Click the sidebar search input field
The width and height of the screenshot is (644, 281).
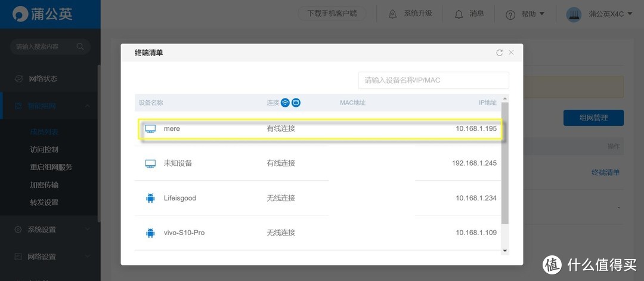50,47
